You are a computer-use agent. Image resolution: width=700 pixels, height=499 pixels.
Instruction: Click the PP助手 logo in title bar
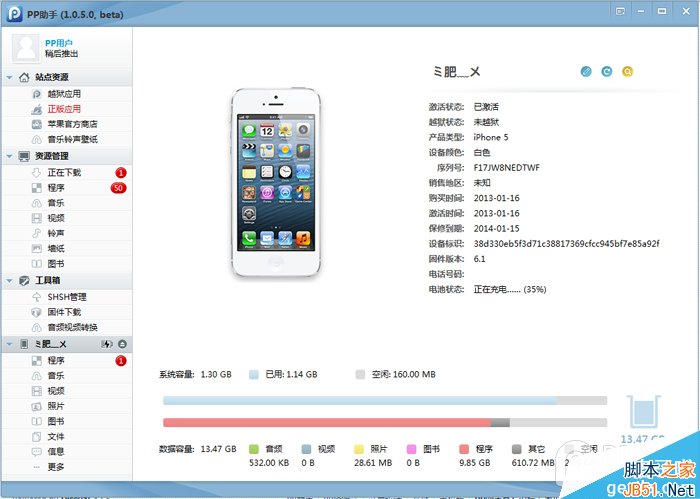pos(14,13)
